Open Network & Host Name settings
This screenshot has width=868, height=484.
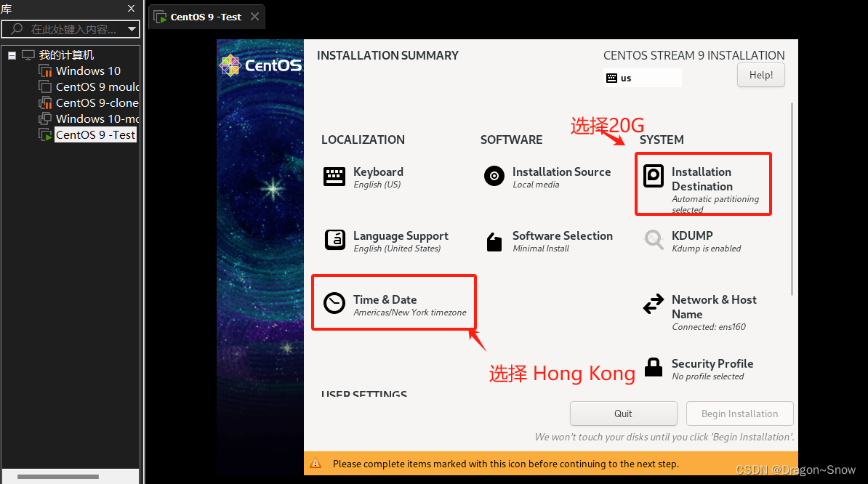tap(714, 307)
